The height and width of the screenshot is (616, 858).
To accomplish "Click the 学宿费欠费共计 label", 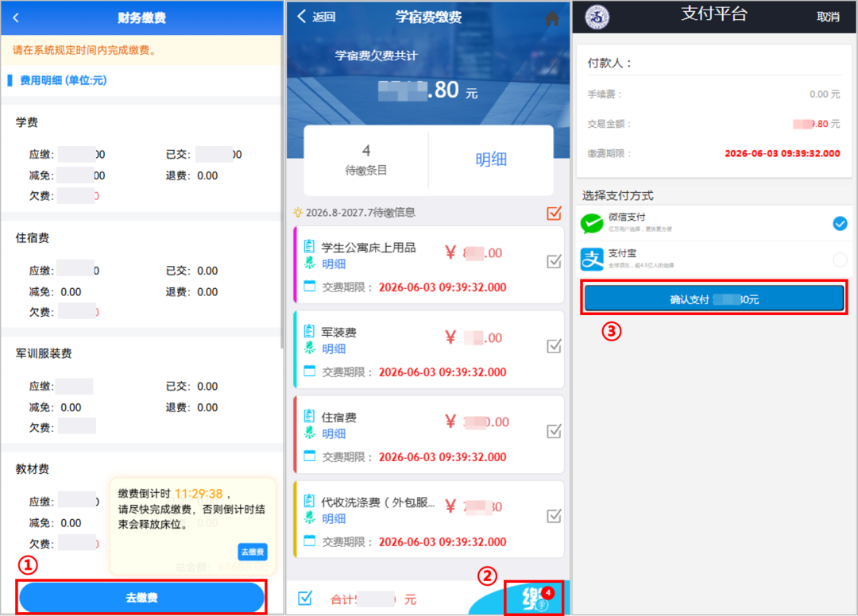I will pos(376,56).
